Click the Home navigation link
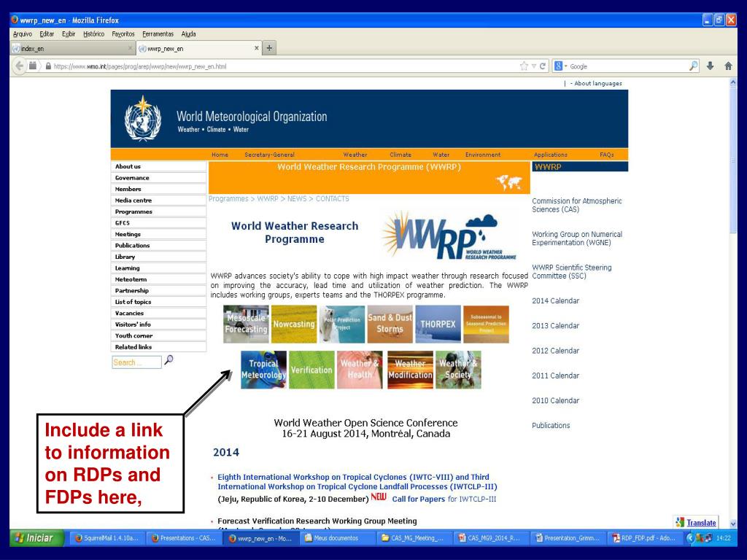Screen dimensions: 747x560 point(220,155)
